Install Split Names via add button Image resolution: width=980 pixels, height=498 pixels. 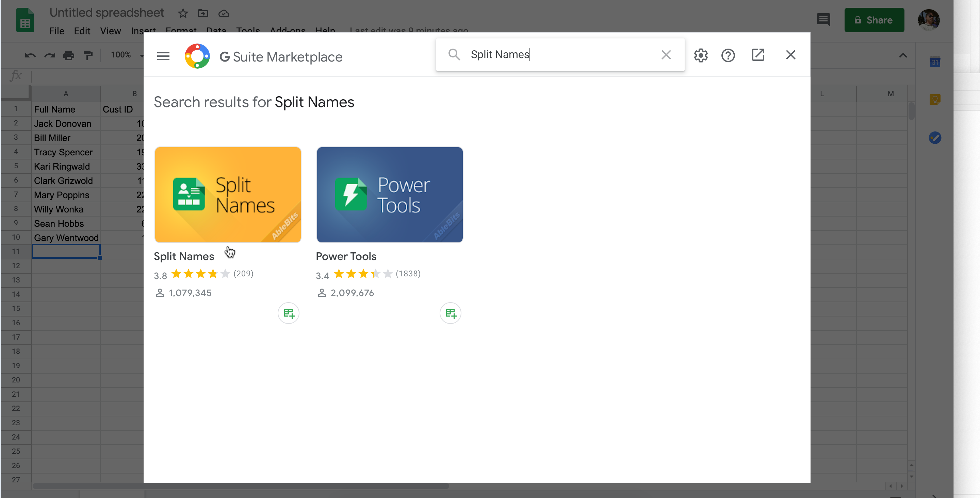click(288, 313)
